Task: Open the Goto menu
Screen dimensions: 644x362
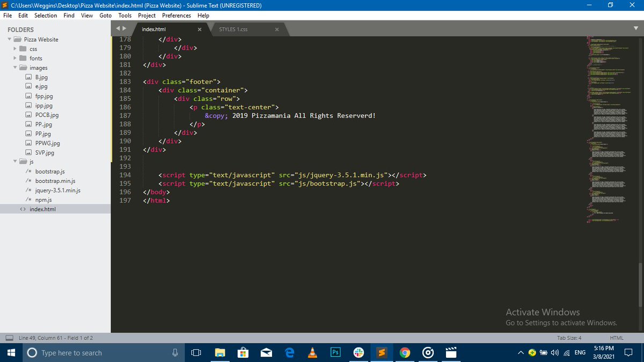Action: coord(106,16)
